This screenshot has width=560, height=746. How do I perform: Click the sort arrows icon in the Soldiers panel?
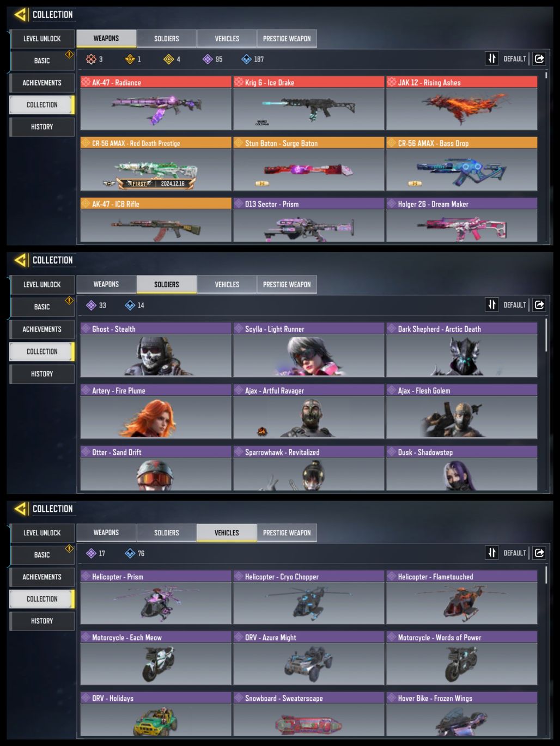pyautogui.click(x=492, y=305)
